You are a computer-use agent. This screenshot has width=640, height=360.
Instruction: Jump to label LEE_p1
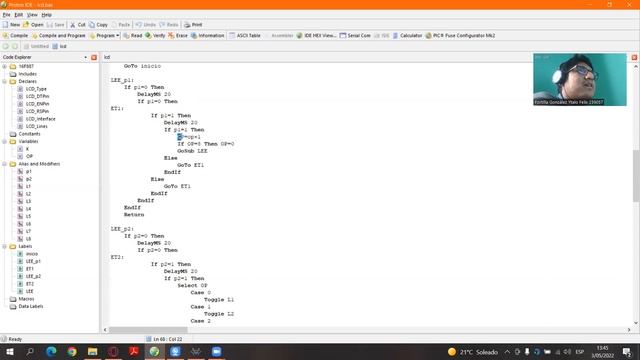[x=33, y=261]
